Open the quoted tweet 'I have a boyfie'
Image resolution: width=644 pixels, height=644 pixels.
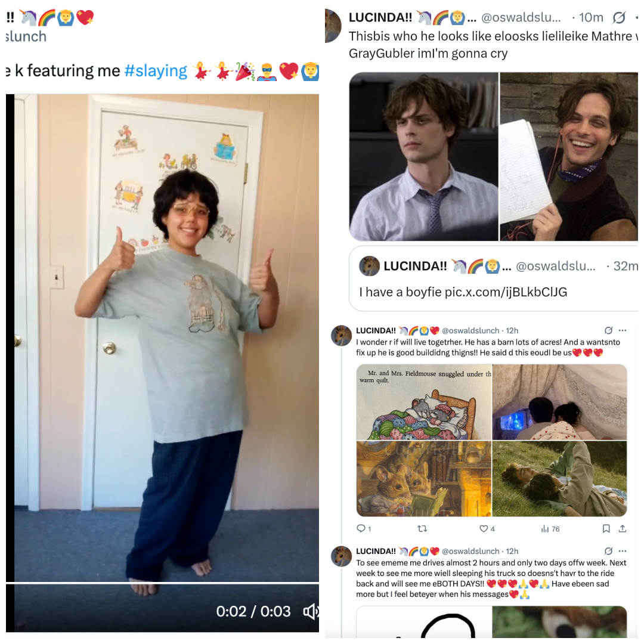[x=493, y=278]
